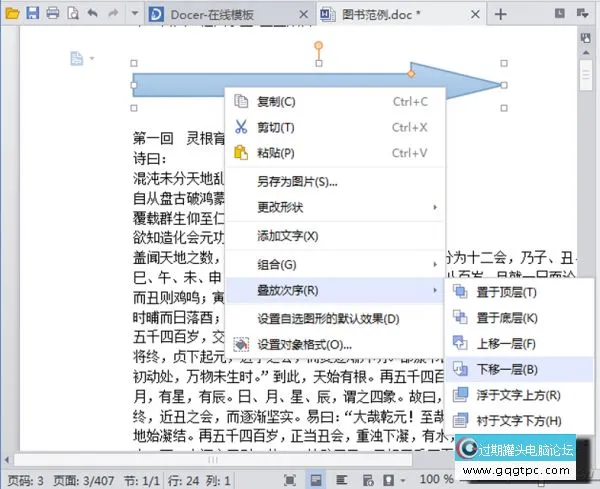Click the move-up icon by 上移一层

coord(460,343)
